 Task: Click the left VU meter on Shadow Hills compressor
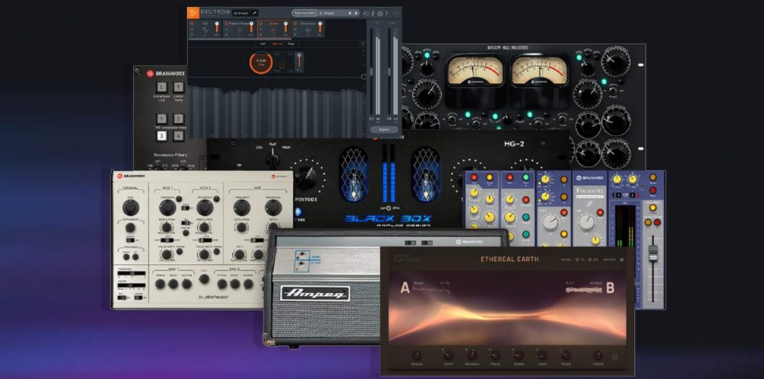[475, 71]
